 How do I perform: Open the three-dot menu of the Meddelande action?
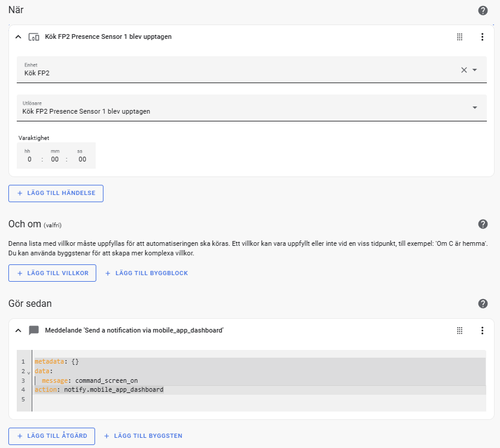(x=482, y=331)
